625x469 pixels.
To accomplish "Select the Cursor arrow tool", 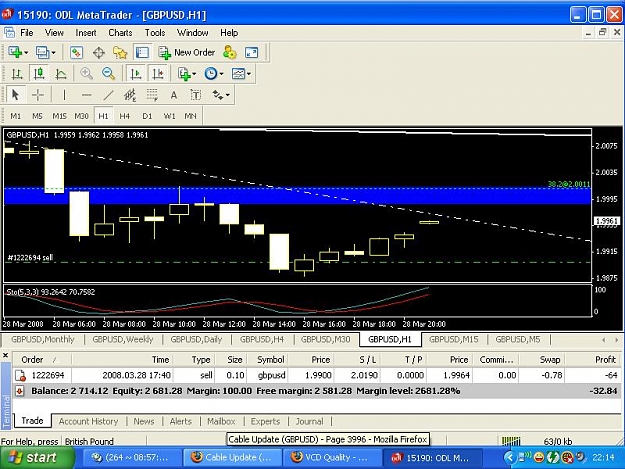I will [x=16, y=95].
